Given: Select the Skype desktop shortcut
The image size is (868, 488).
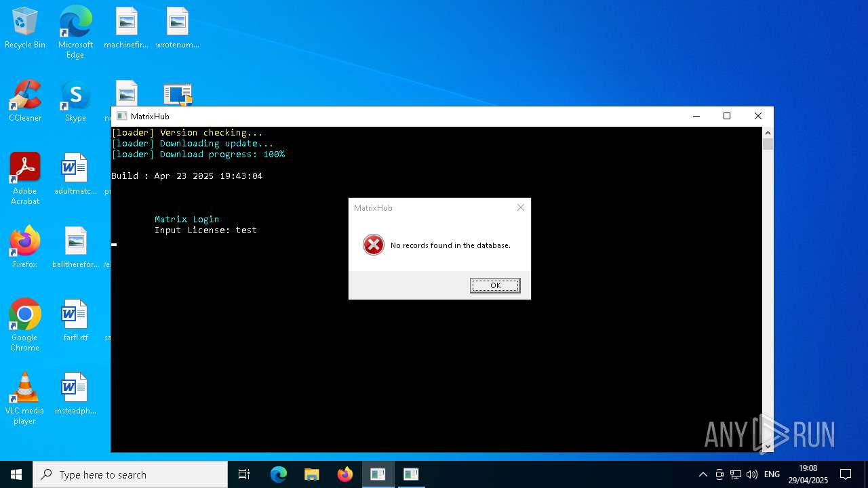Looking at the screenshot, I should (x=75, y=102).
